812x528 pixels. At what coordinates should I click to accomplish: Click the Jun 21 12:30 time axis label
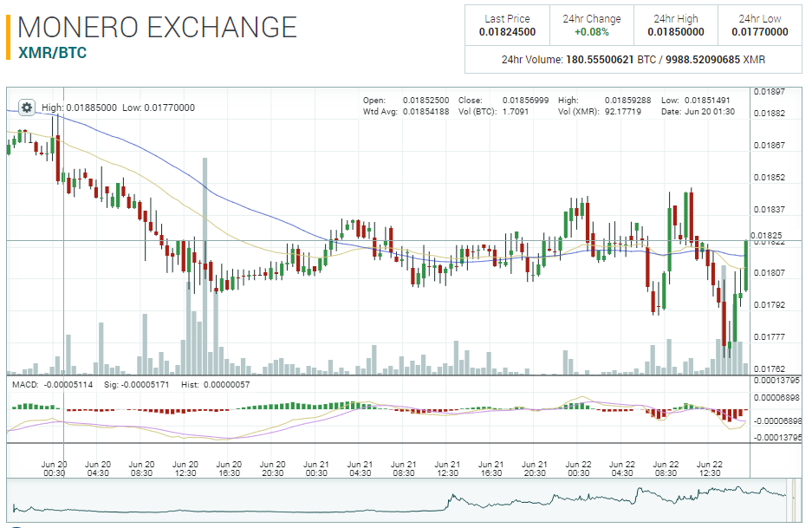pos(447,468)
